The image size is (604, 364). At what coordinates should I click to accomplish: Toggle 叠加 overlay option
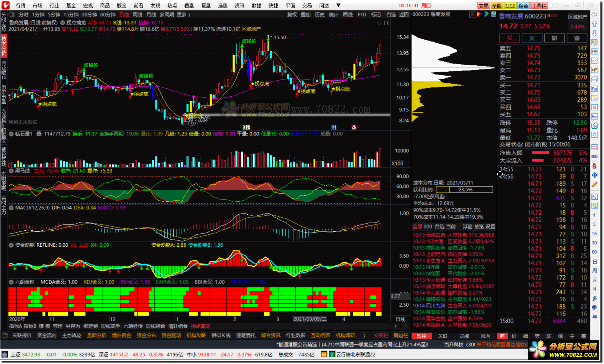tap(306, 15)
